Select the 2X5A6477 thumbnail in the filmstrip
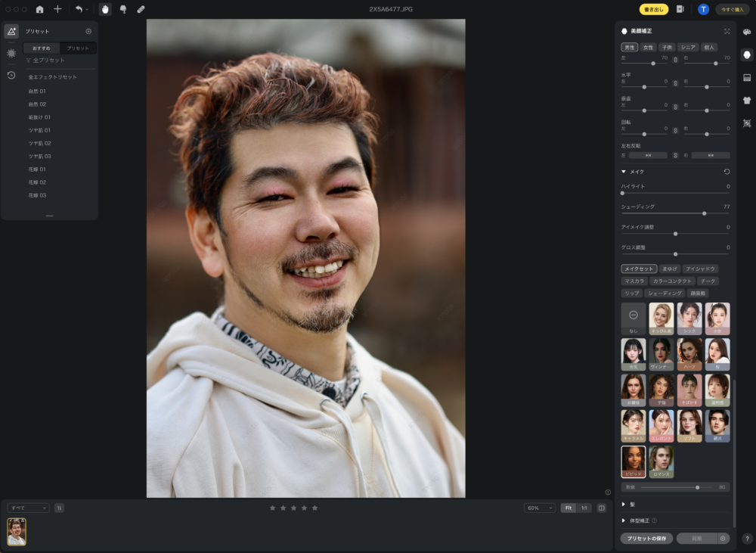Image resolution: width=756 pixels, height=553 pixels. pos(17,531)
